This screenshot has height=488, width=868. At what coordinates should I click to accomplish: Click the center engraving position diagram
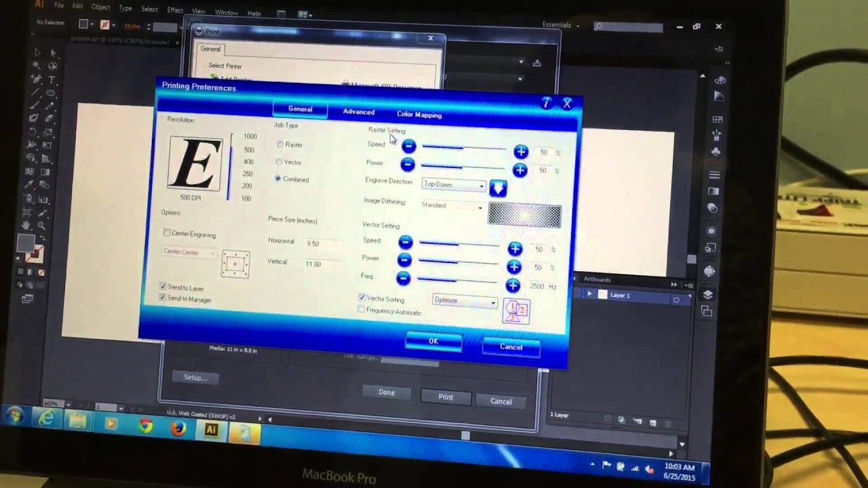235,264
